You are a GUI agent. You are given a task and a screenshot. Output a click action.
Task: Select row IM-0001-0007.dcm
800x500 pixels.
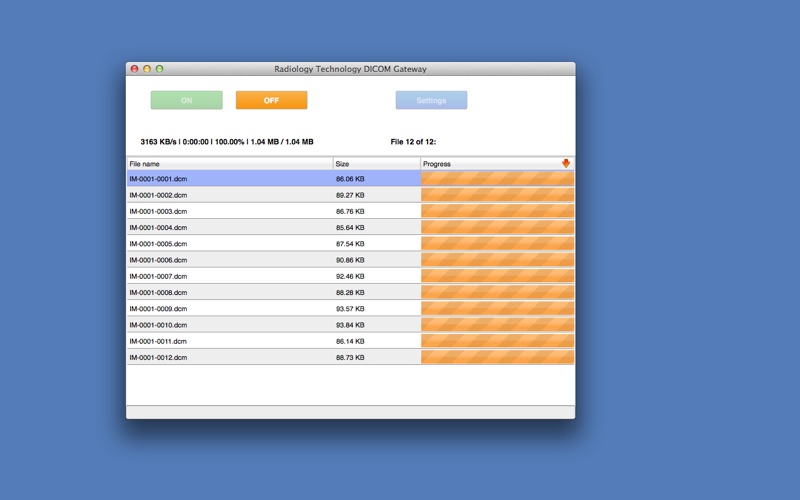click(x=351, y=277)
